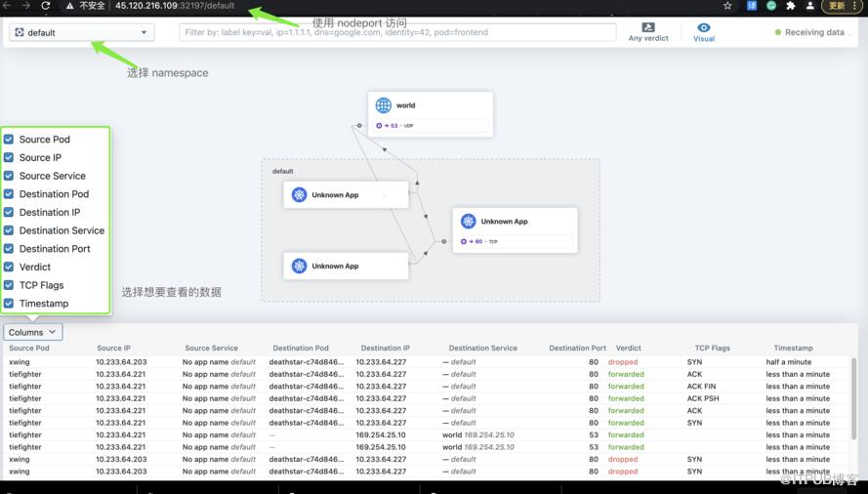Viewport: 868px width, 494px height.
Task: Click the Visual eye icon
Action: [x=704, y=27]
